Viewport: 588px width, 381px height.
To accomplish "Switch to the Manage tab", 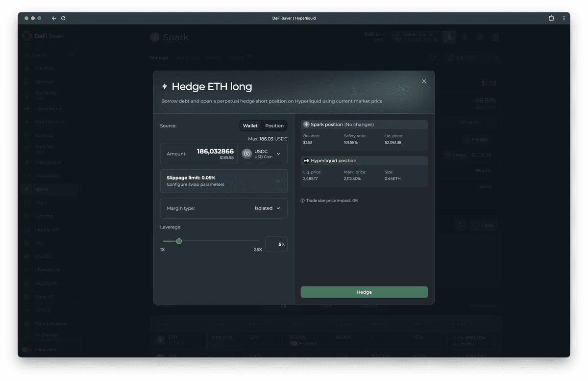I will click(159, 58).
